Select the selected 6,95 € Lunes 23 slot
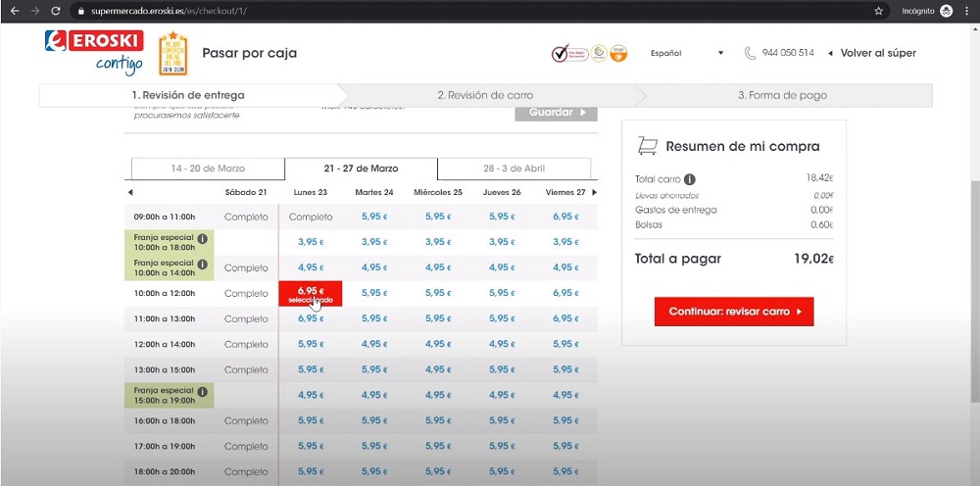The width and height of the screenshot is (980, 486). (x=310, y=293)
